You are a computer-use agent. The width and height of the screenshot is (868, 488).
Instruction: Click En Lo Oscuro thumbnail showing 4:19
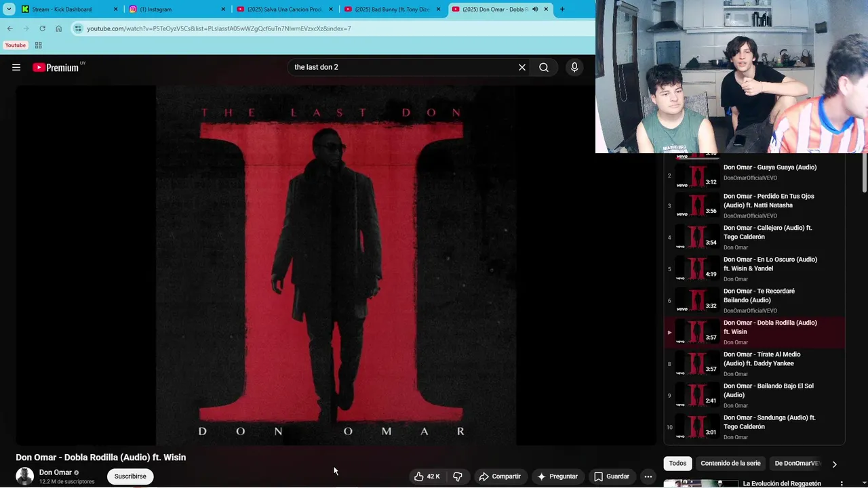click(x=697, y=269)
